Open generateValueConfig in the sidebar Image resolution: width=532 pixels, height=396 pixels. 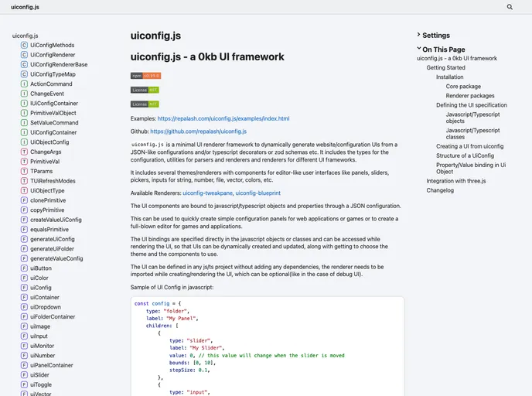[x=56, y=258]
